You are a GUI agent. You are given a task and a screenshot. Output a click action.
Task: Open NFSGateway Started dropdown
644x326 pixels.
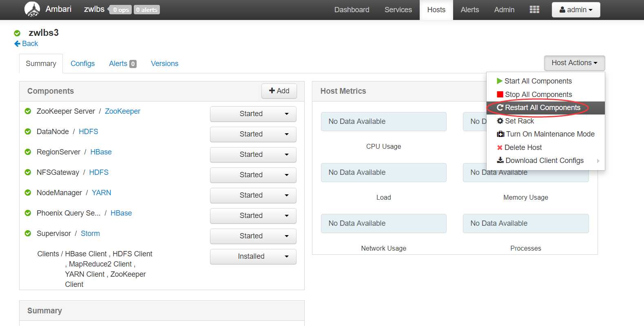253,175
